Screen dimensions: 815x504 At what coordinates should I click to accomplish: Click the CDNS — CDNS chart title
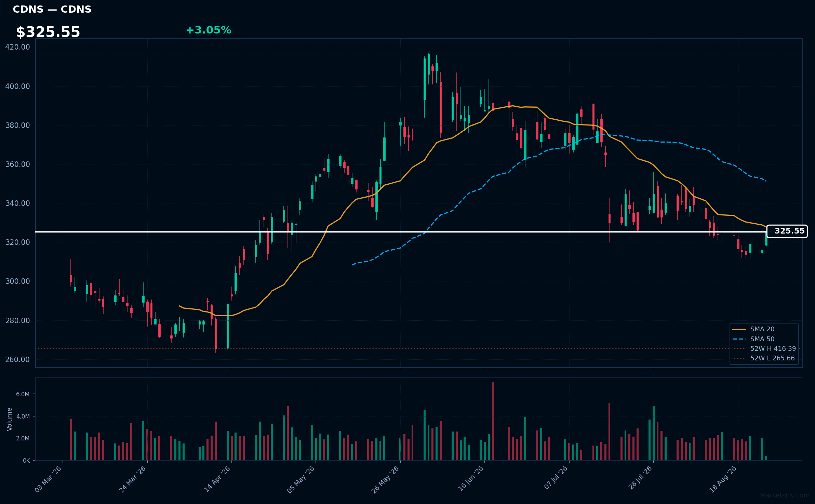click(x=52, y=9)
